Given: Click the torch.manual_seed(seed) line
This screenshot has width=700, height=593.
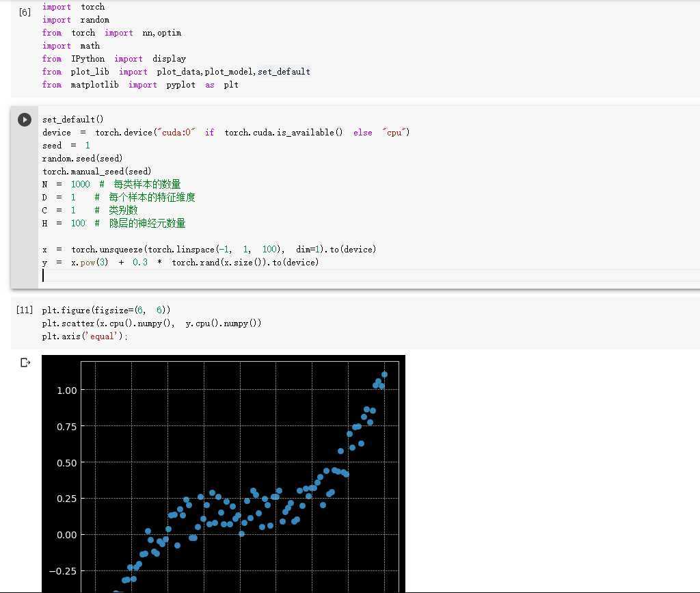Looking at the screenshot, I should click(97, 171).
